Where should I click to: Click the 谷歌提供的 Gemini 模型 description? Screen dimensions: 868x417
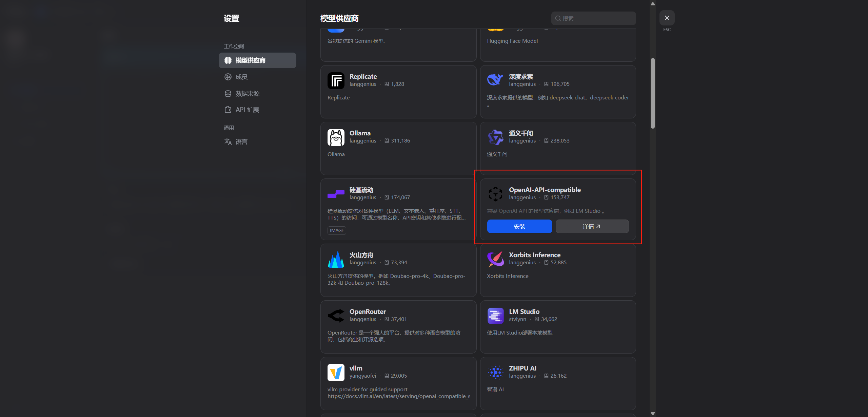click(356, 41)
